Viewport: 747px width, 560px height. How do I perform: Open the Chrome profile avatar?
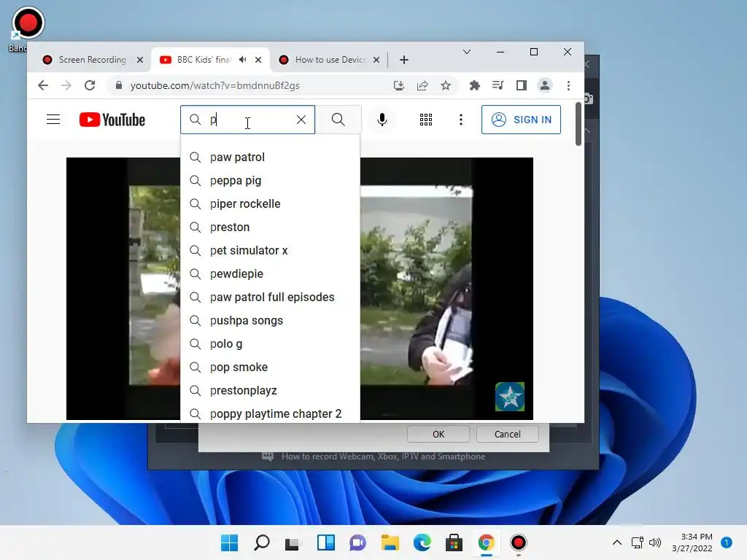(x=544, y=85)
